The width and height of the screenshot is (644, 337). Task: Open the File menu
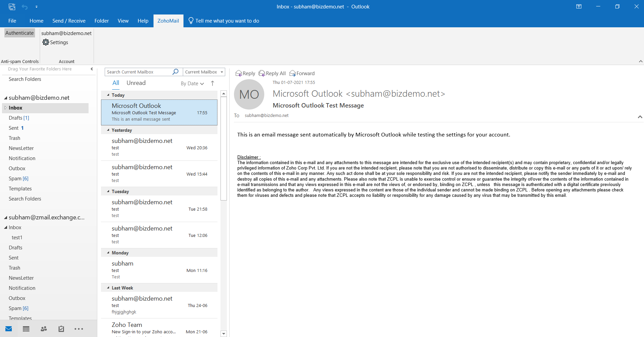tap(12, 21)
